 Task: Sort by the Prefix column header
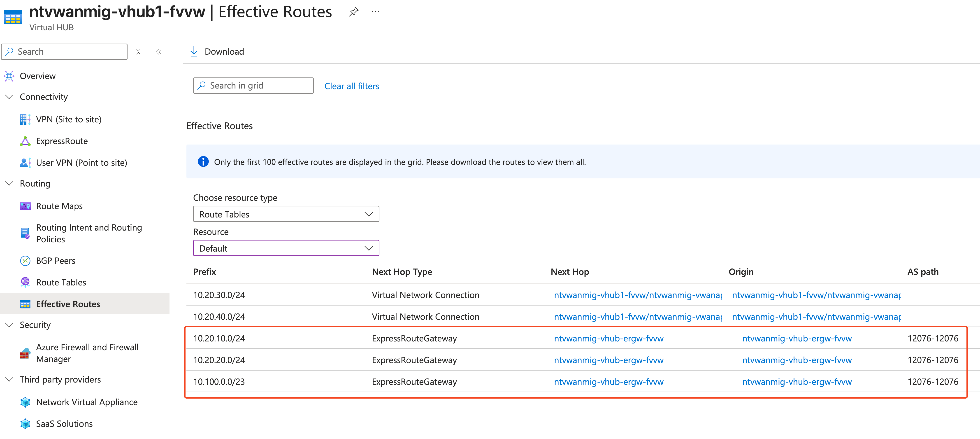pos(205,272)
